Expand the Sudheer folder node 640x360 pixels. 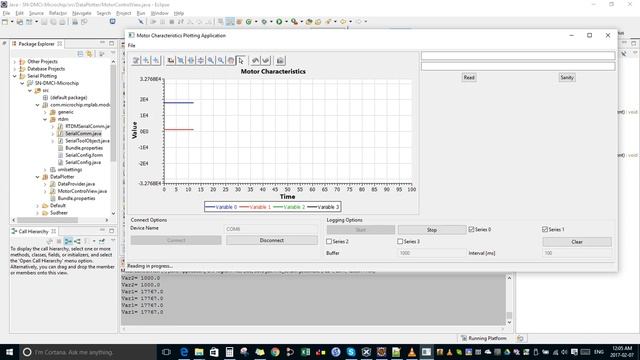click(x=38, y=213)
